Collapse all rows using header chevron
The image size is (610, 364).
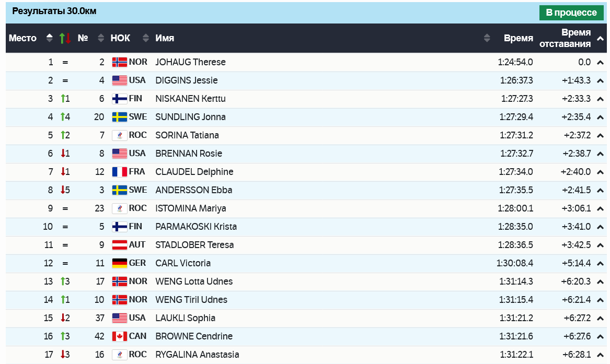[x=600, y=39]
